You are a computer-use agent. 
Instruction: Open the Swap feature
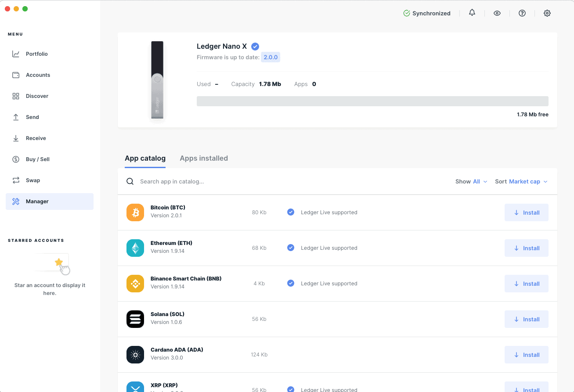(33, 180)
